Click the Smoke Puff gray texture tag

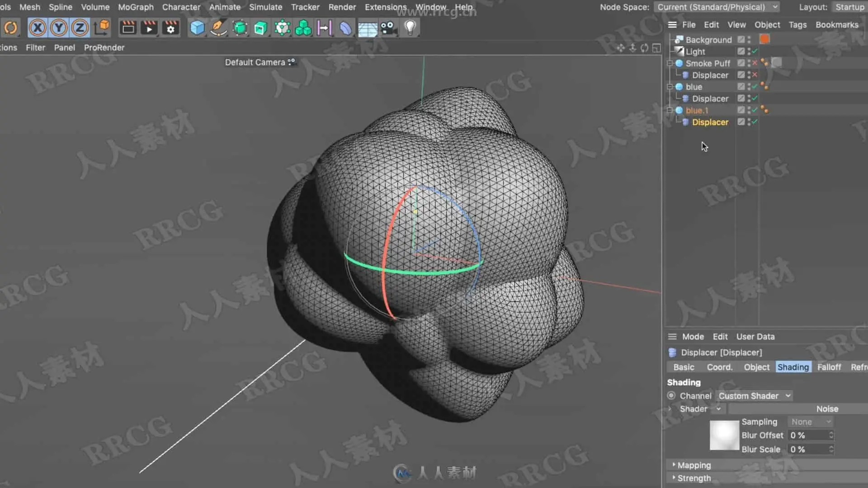pos(777,62)
